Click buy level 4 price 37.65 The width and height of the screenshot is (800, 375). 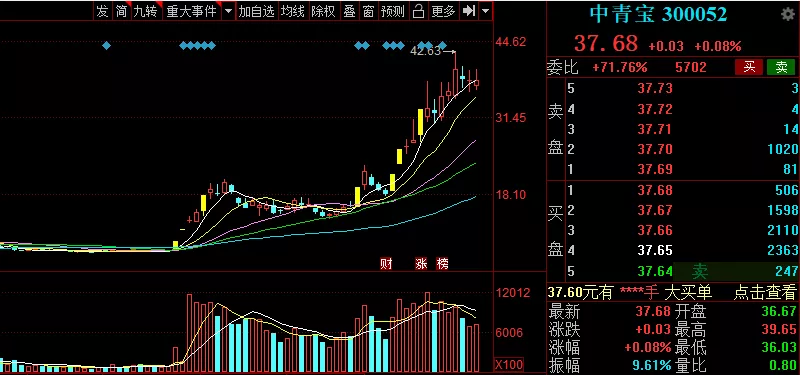pyautogui.click(x=655, y=251)
